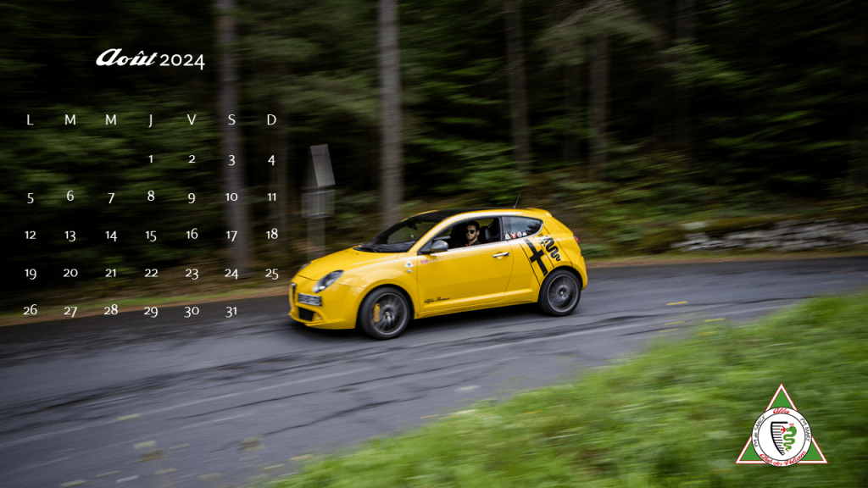Click the "J" Thursday column header
Image resolution: width=868 pixels, height=488 pixels.
(x=151, y=120)
